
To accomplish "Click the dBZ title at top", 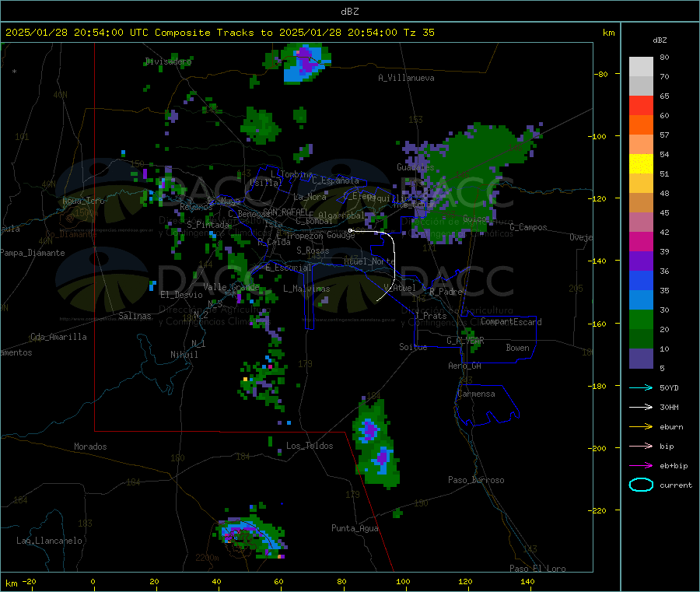I will point(349,12).
